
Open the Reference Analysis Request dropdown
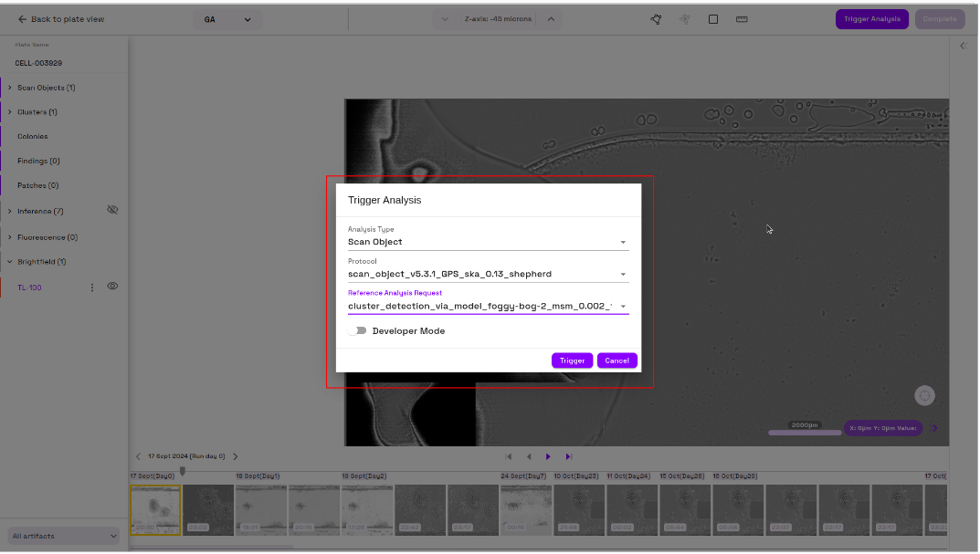[x=488, y=307]
